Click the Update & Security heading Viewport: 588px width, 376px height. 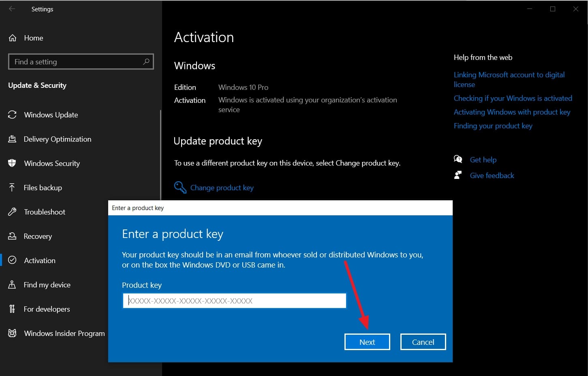(37, 85)
